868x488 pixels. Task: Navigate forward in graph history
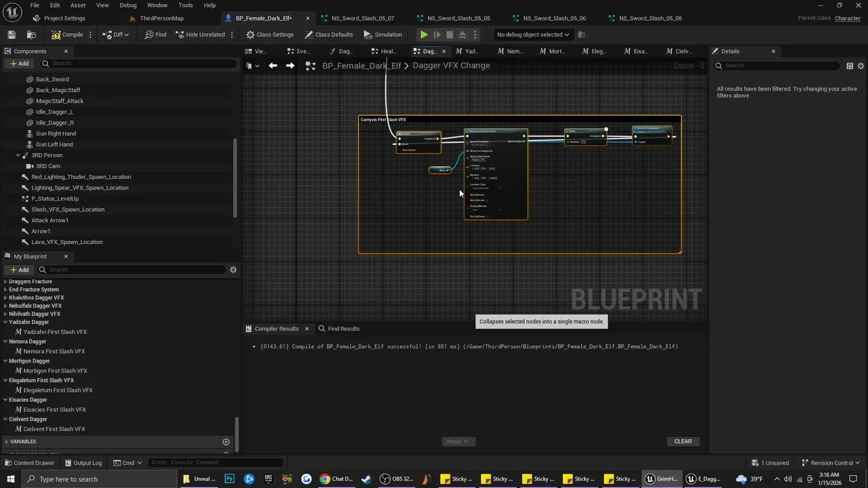(x=290, y=66)
